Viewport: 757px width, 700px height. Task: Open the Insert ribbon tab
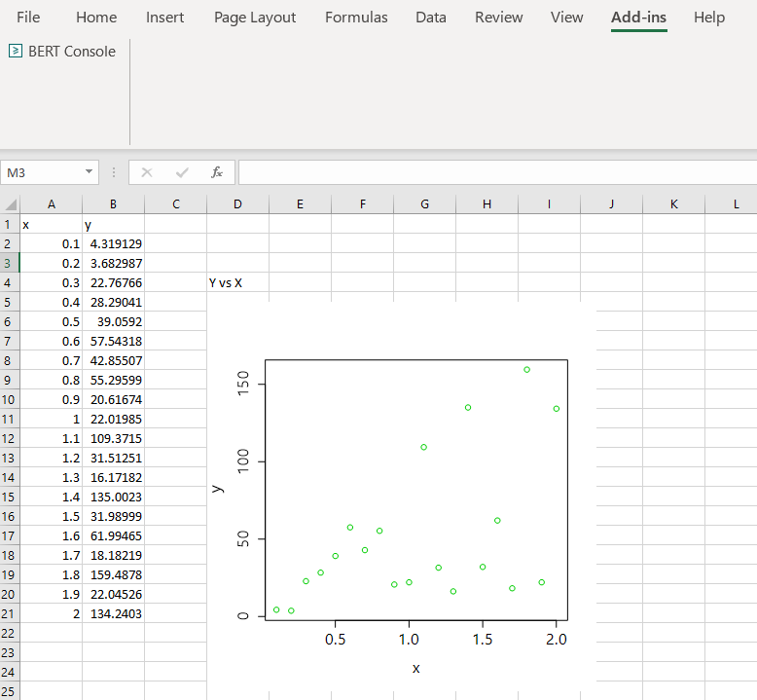tap(164, 18)
